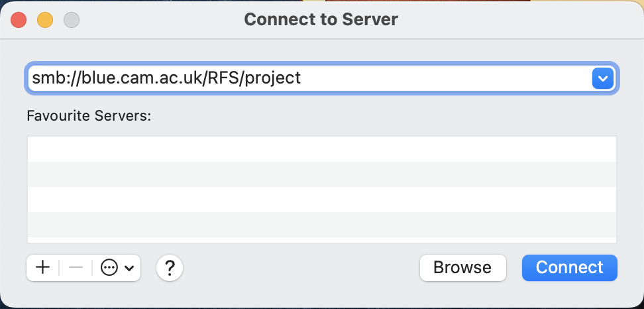The width and height of the screenshot is (644, 309).
Task: Add current server to favourites with plus button
Action: 43,268
